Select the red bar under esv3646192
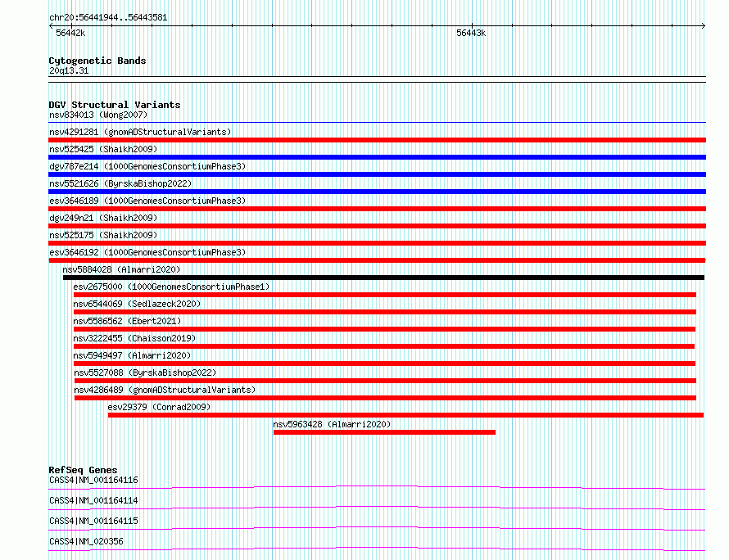The width and height of the screenshot is (729, 560). [x=377, y=260]
